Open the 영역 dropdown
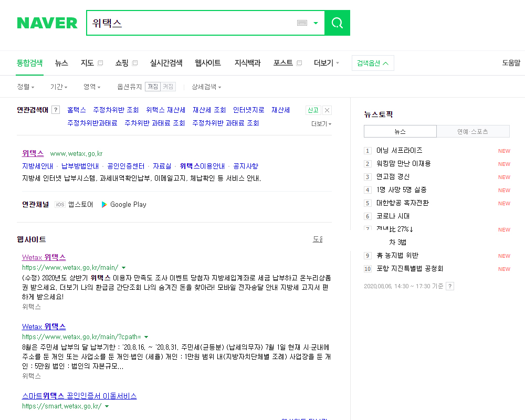Viewport: 525px width, 420px height. point(92,87)
